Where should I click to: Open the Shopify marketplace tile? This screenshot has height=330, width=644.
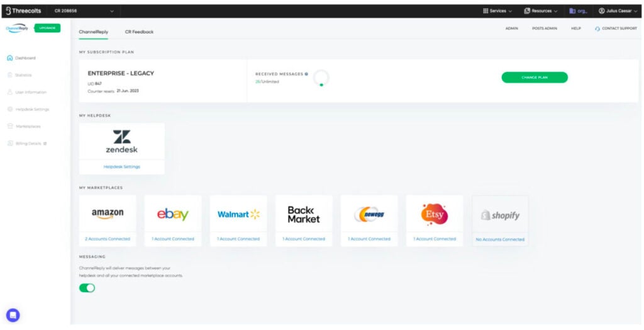click(500, 220)
